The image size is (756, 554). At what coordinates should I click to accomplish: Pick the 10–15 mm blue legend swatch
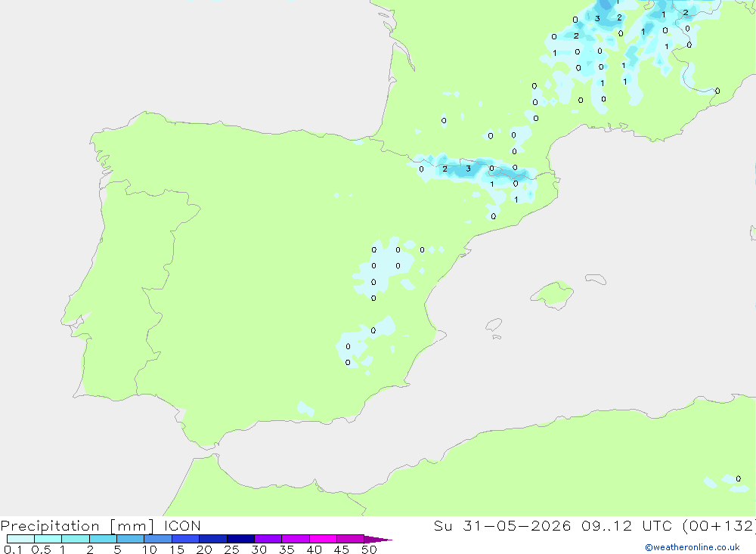click(158, 539)
